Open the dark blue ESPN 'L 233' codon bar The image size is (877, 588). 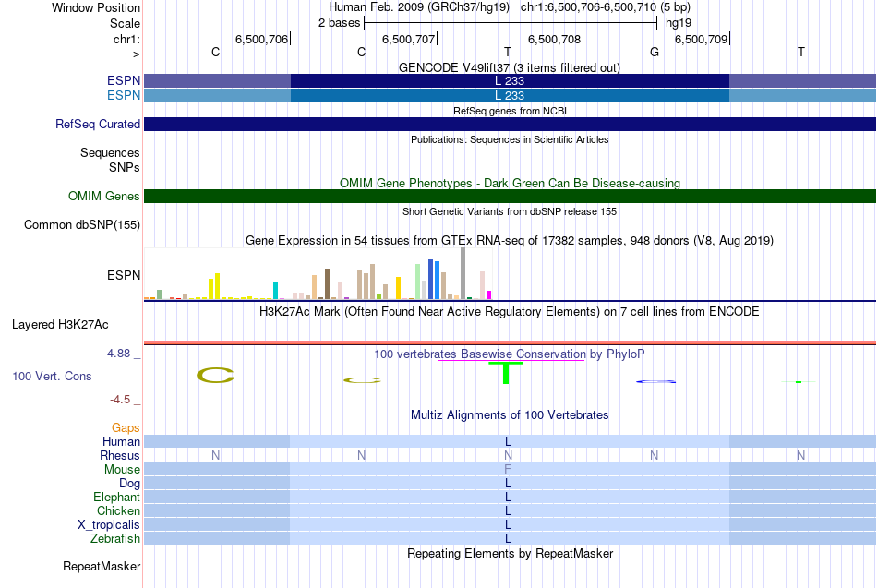(x=510, y=80)
